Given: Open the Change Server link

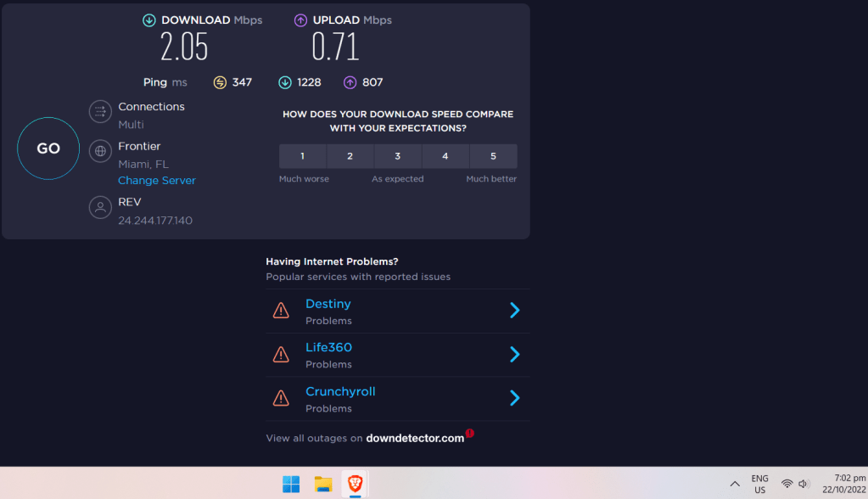Looking at the screenshot, I should [x=156, y=181].
